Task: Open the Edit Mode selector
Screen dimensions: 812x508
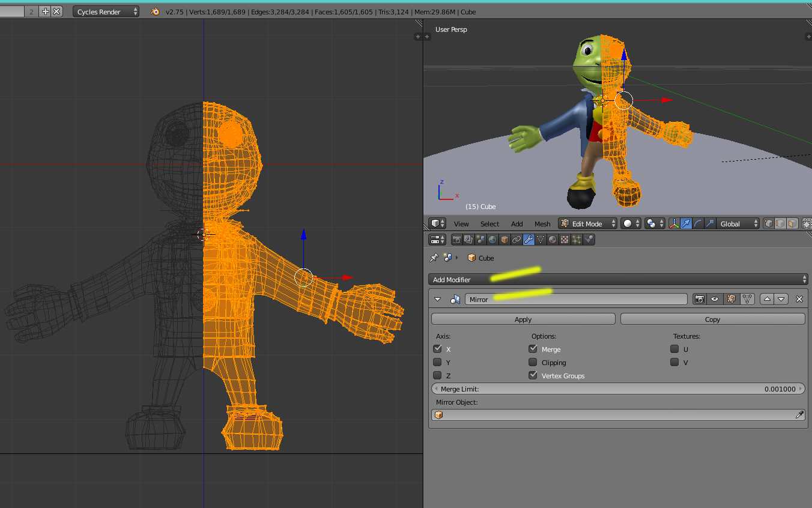Action: pos(588,223)
